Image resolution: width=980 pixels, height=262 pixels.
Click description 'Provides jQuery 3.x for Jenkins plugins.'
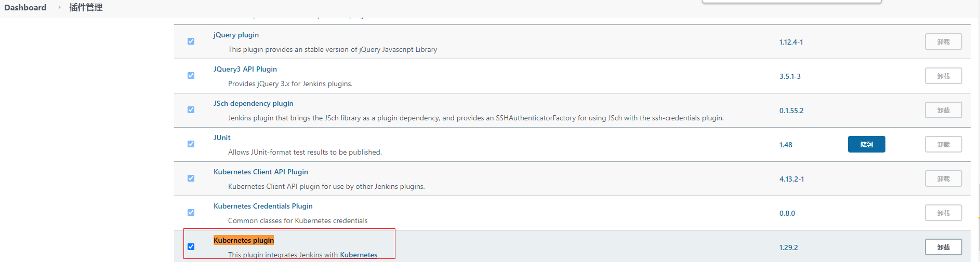(x=290, y=84)
